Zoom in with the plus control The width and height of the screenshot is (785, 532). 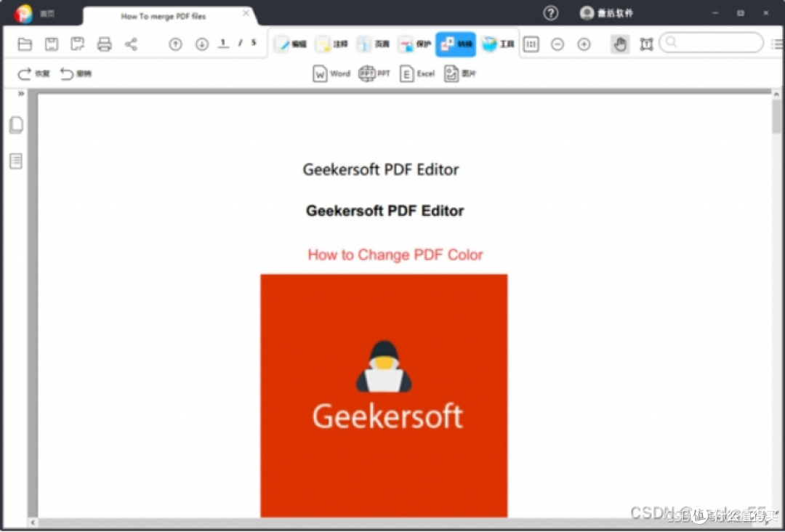(x=584, y=44)
